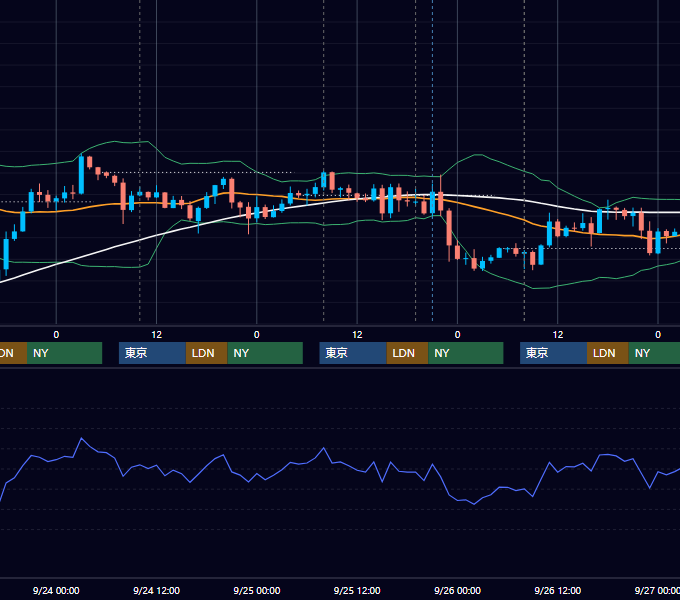Click the 9/24 00:00 time axis label

click(56, 590)
